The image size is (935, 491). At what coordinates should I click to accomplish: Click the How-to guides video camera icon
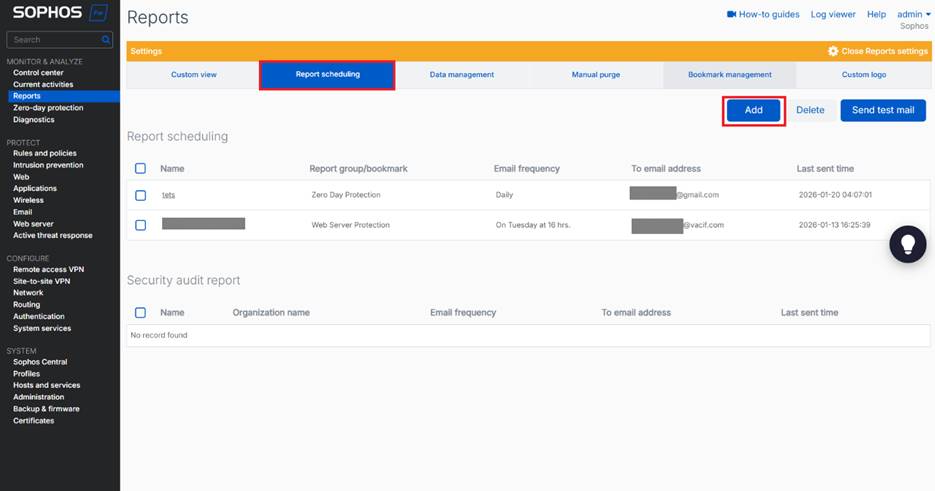[x=731, y=15]
